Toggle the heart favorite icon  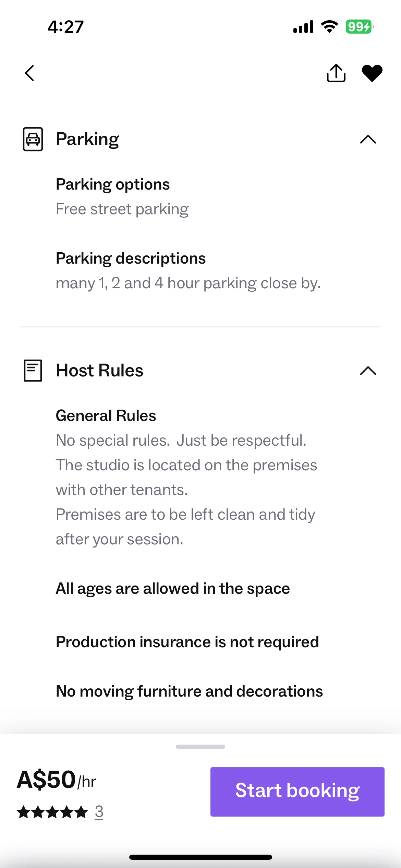tap(372, 73)
